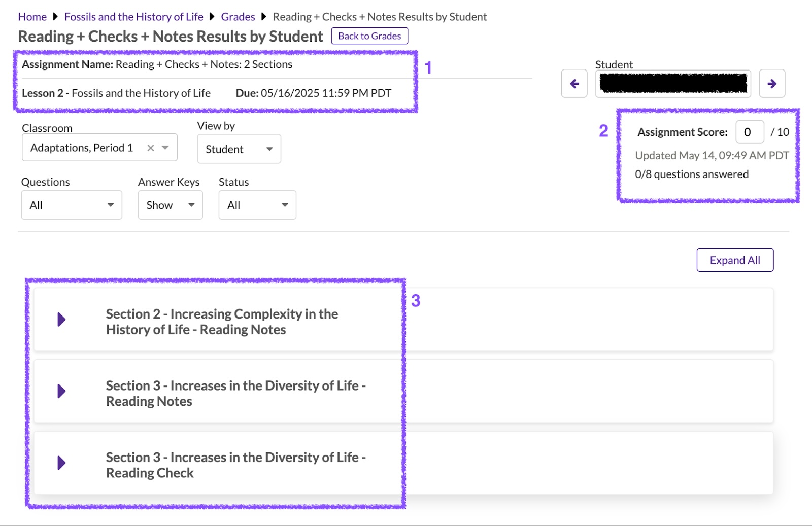The height and width of the screenshot is (526, 812).
Task: Click the Assignment Name line text
Action: click(157, 64)
